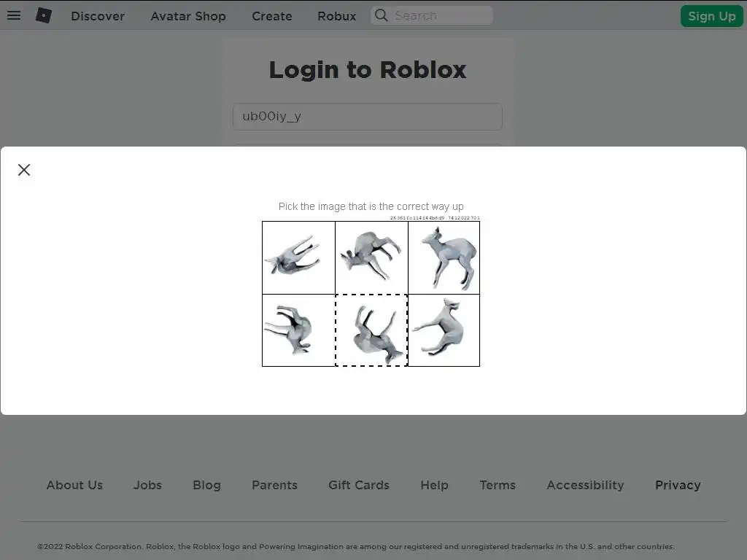This screenshot has width=747, height=560.
Task: Select the top-middle deer image
Action: pos(371,257)
